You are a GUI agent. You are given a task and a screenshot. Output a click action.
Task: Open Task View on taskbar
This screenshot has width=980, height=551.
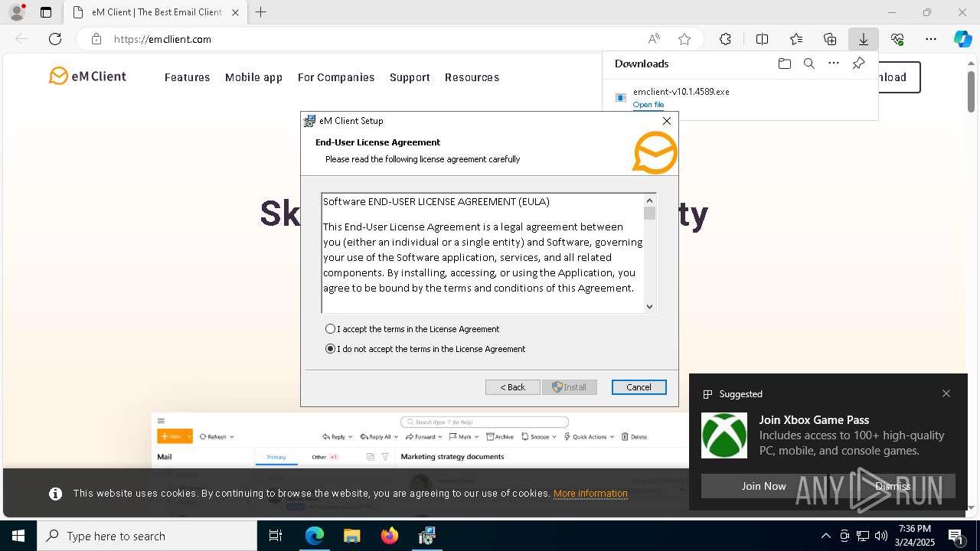276,536
